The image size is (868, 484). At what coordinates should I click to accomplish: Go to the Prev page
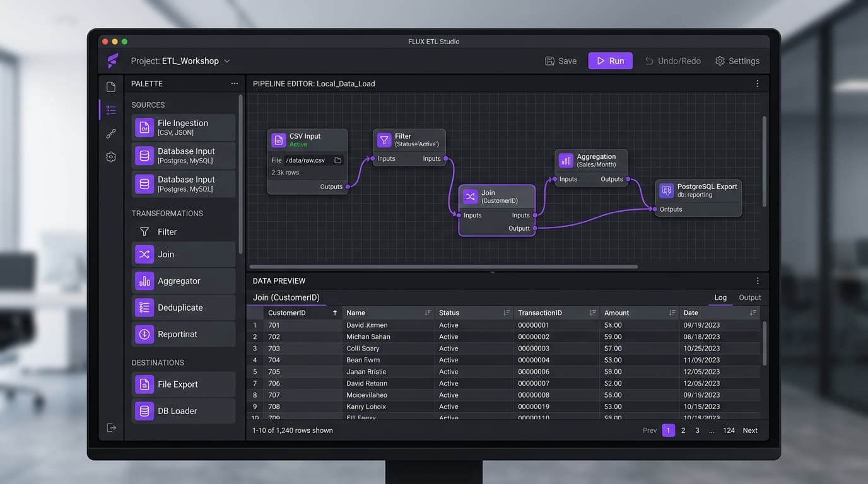click(x=650, y=430)
